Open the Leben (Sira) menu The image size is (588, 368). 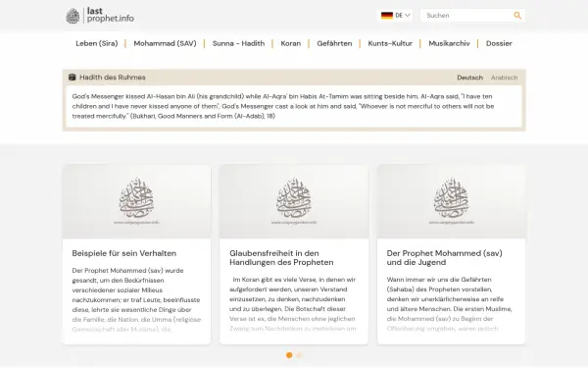[97, 43]
